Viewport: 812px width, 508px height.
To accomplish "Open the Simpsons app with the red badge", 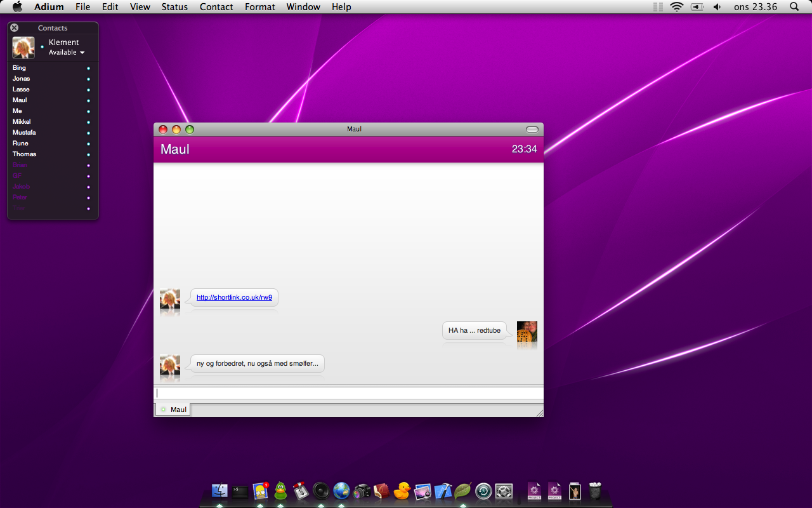I will pyautogui.click(x=260, y=491).
